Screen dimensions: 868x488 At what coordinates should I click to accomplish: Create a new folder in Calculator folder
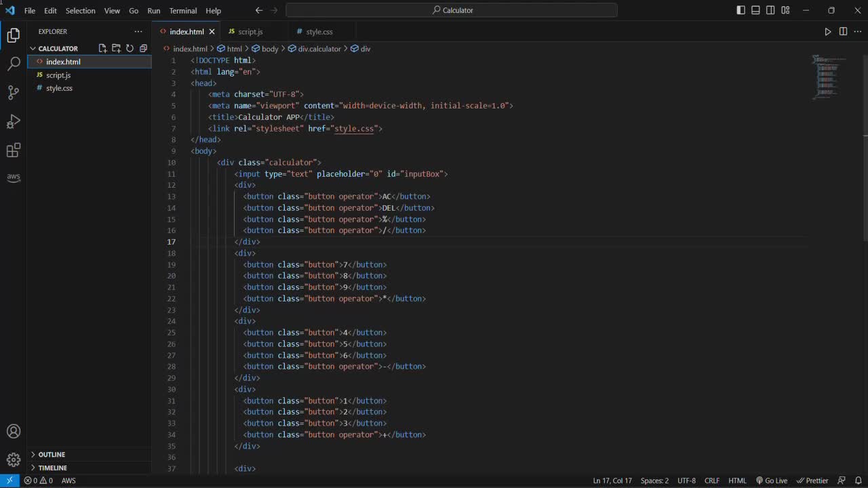pos(116,48)
